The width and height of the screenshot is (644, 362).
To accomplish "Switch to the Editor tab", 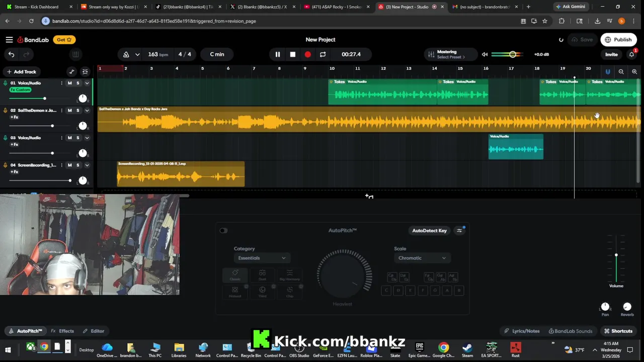I will (94, 331).
